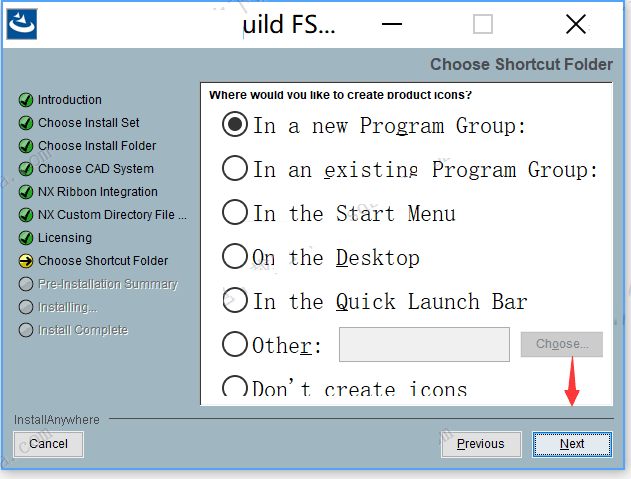Cancel the installation

coord(48,444)
